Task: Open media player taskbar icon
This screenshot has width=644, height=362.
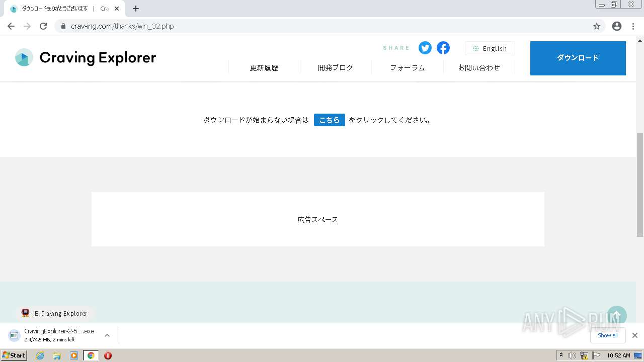Action: 74,355
